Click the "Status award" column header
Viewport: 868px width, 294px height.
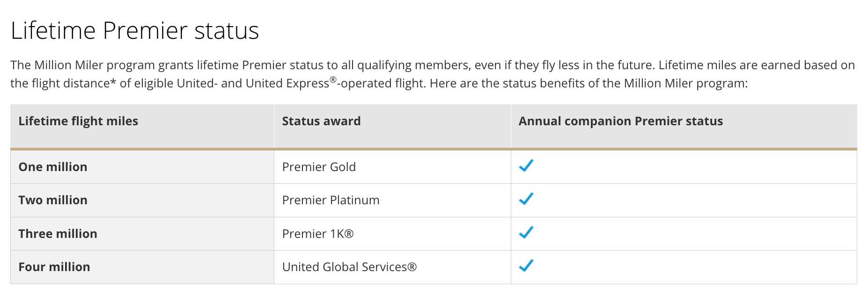[321, 121]
